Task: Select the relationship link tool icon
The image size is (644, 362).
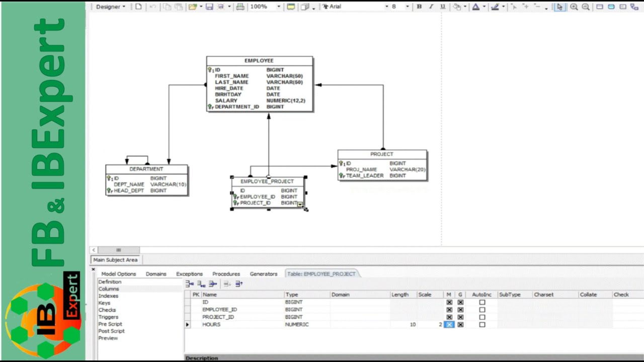Action: pos(634,7)
